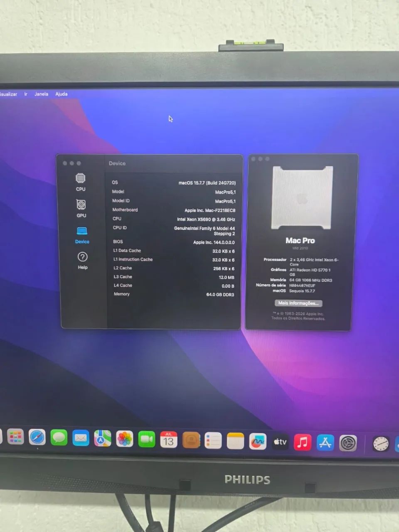Click the L4 Cache 0.00 B value
399x532 pixels.
point(228,286)
